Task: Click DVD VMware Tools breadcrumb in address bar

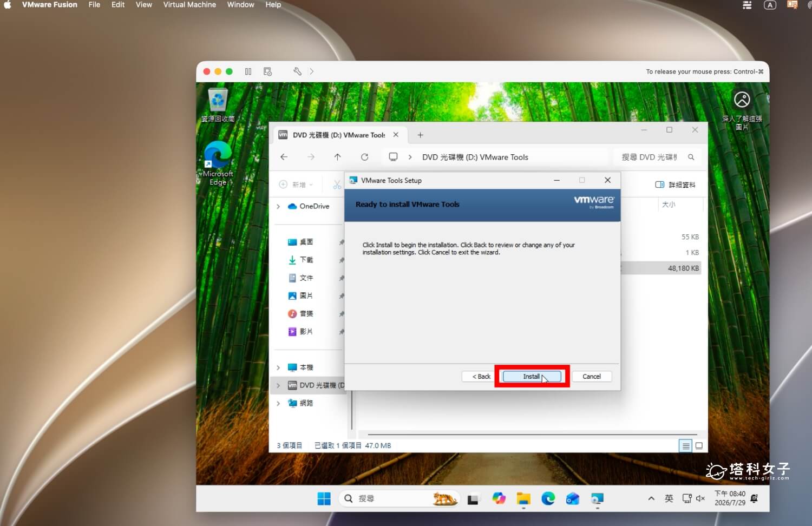Action: [475, 157]
